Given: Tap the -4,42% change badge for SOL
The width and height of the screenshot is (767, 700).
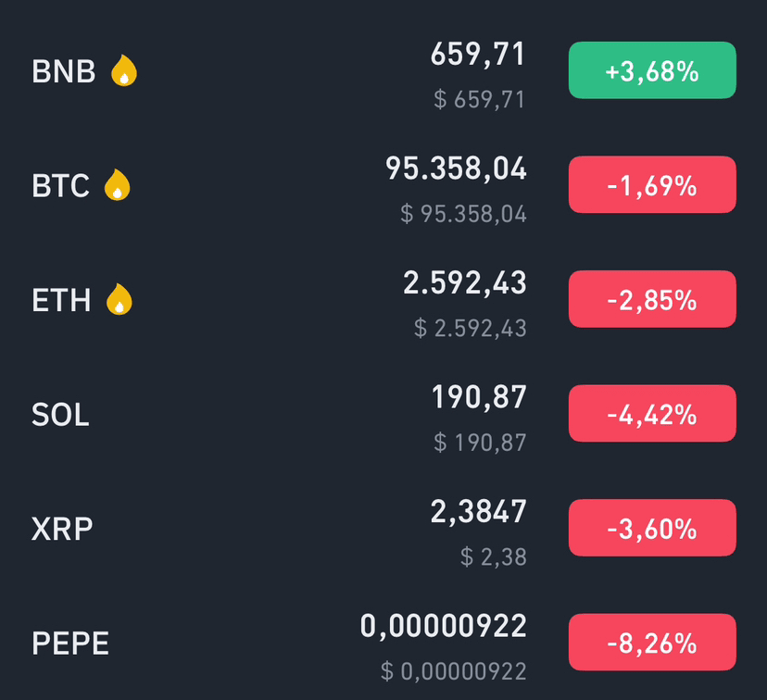Looking at the screenshot, I should coord(652,414).
